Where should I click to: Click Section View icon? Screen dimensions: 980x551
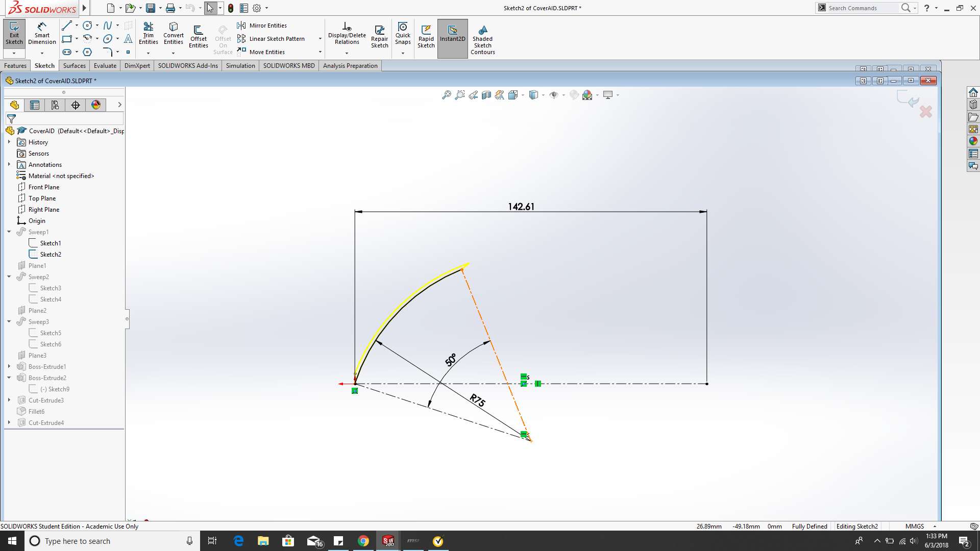coord(486,95)
